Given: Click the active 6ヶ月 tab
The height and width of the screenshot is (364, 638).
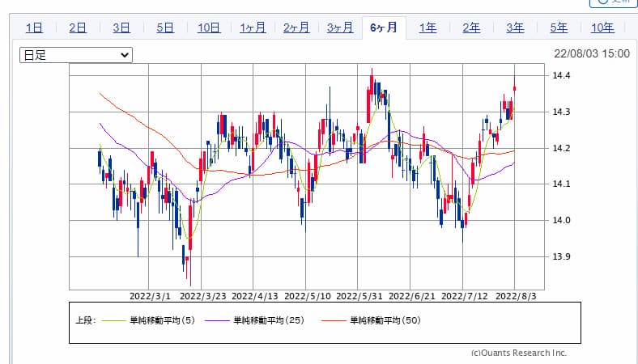Looking at the screenshot, I should [x=384, y=28].
